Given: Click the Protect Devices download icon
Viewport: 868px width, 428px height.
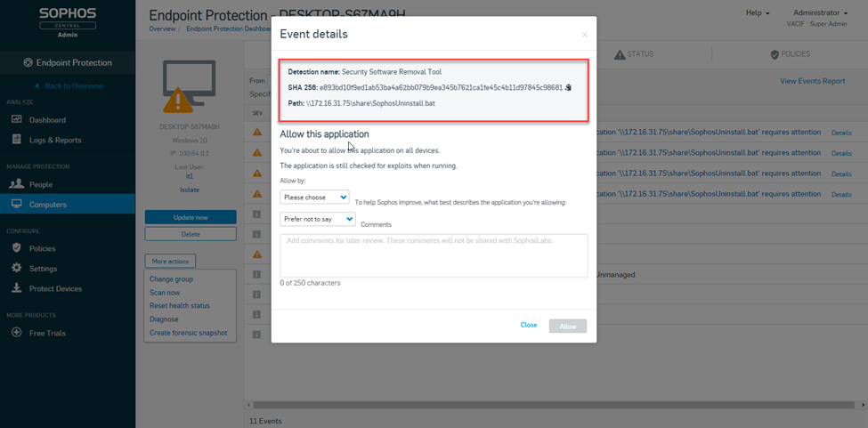Looking at the screenshot, I should [17, 288].
